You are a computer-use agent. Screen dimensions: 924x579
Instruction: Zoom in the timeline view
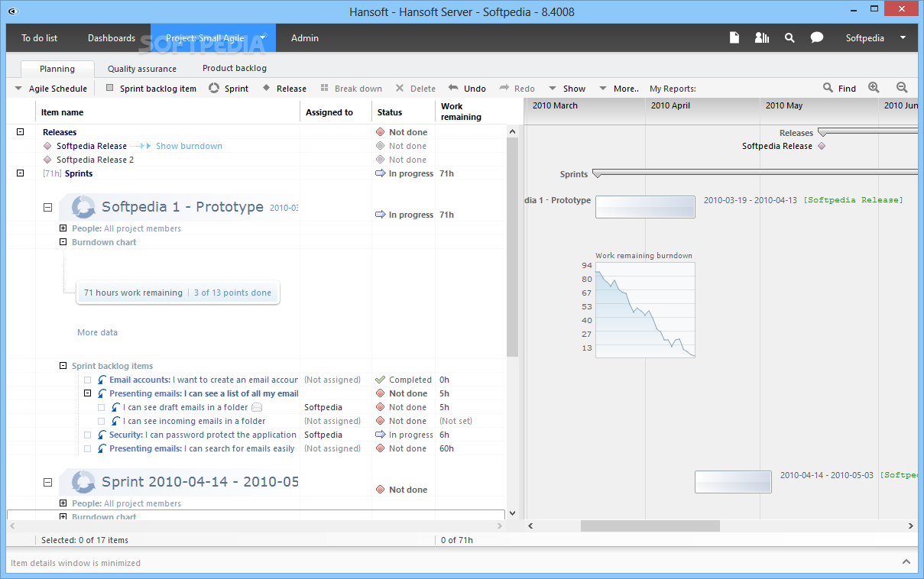(874, 88)
